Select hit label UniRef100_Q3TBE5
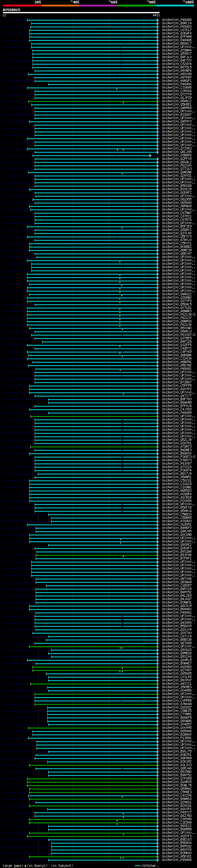The width and height of the screenshot is (197, 868). 177,338
